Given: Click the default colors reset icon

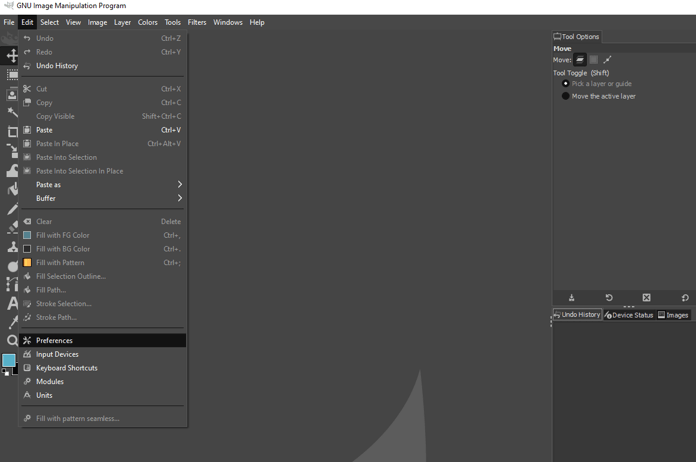Looking at the screenshot, I should [x=6, y=372].
